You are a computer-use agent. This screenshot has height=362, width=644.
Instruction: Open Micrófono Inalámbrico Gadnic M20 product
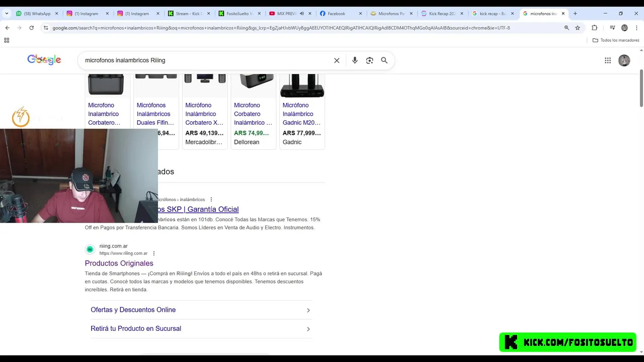(x=301, y=114)
